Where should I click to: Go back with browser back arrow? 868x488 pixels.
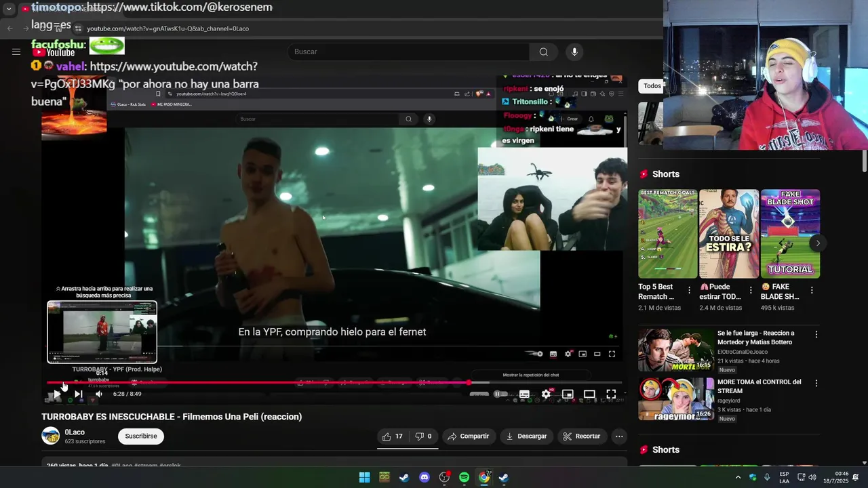pos(9,28)
